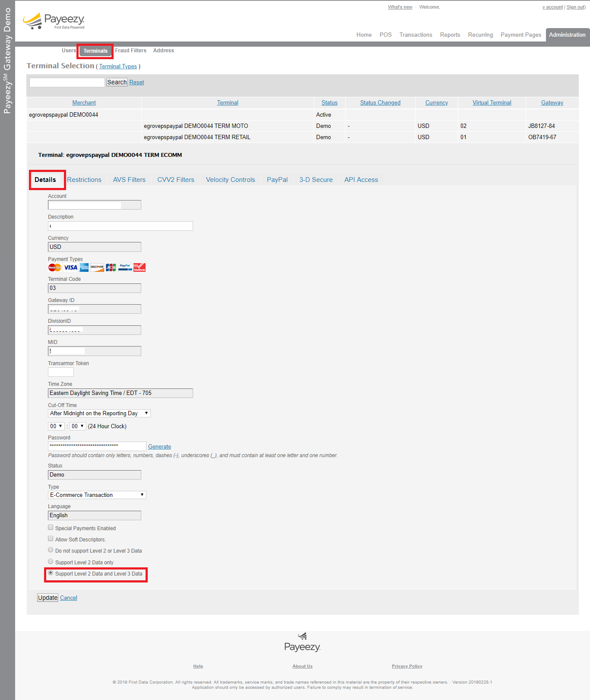590x700 pixels.
Task: Sign out of the account
Action: pyautogui.click(x=575, y=7)
